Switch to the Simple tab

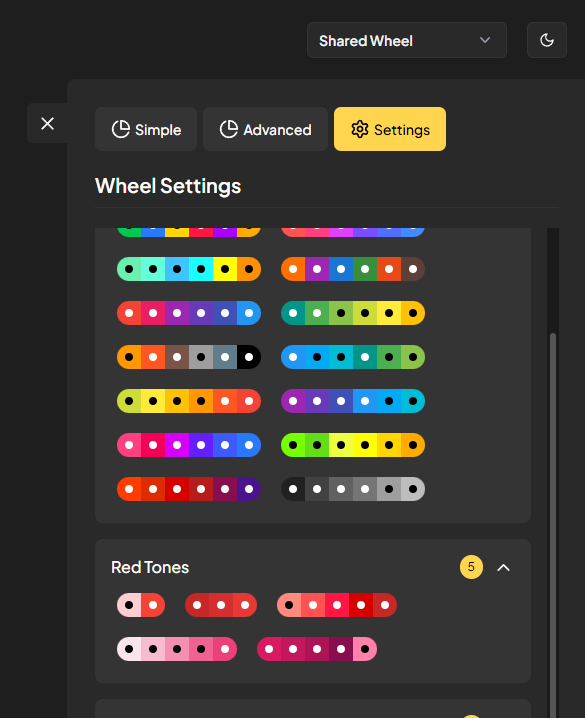146,129
